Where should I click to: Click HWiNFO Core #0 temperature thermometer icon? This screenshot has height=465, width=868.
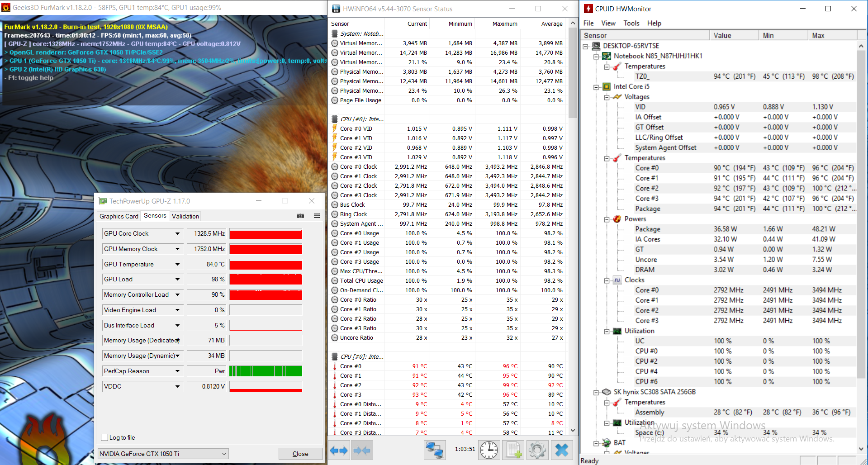(335, 366)
